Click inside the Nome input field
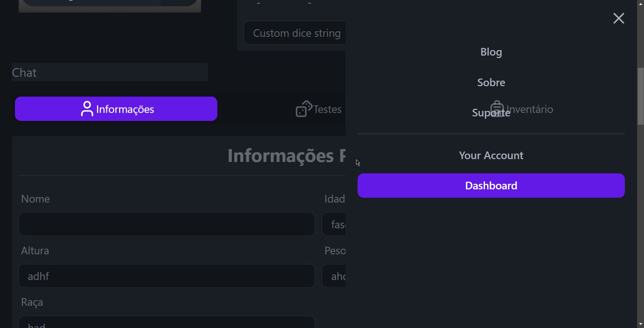Image resolution: width=644 pixels, height=328 pixels. click(x=166, y=224)
